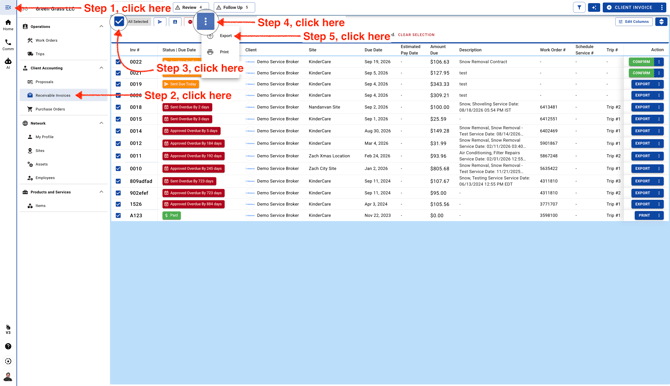
Task: Uncheck invoice 0010 checkbox
Action: 118,169
